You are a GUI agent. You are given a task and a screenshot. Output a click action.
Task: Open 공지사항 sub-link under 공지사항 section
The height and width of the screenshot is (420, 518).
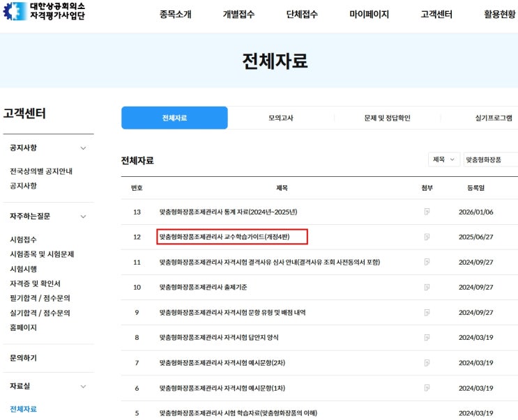(x=23, y=185)
